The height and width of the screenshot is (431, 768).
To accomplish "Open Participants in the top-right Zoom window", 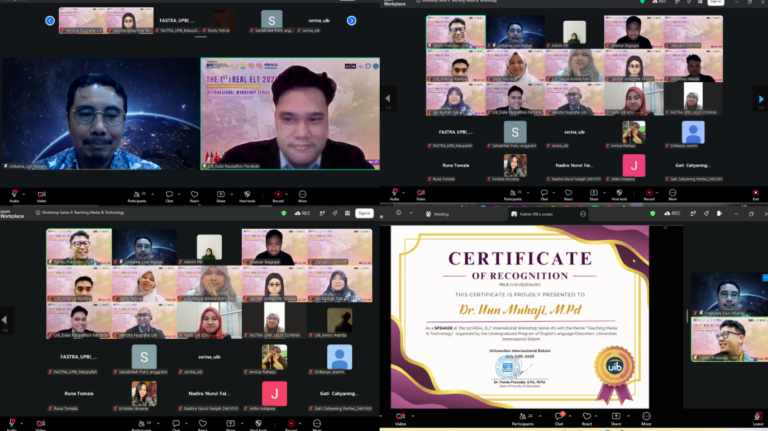I will [513, 194].
